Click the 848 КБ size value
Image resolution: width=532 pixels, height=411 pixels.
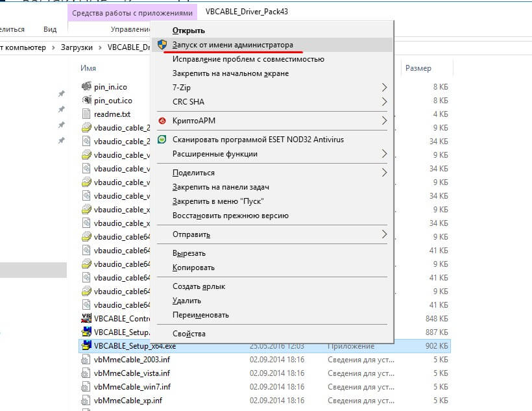tap(437, 319)
